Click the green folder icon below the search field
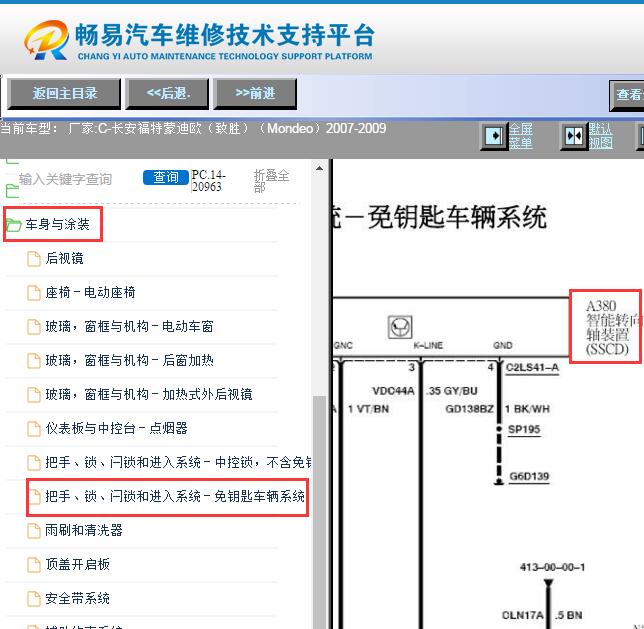 (12, 191)
